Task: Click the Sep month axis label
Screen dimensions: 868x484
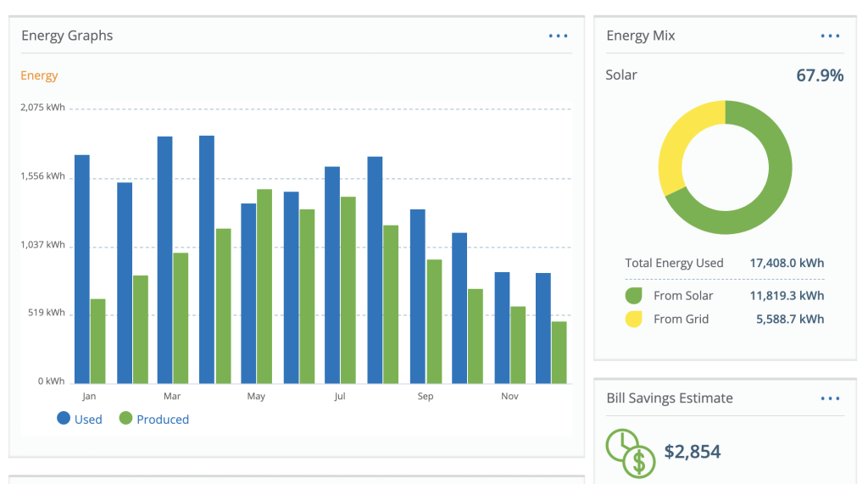Action: pos(426,396)
